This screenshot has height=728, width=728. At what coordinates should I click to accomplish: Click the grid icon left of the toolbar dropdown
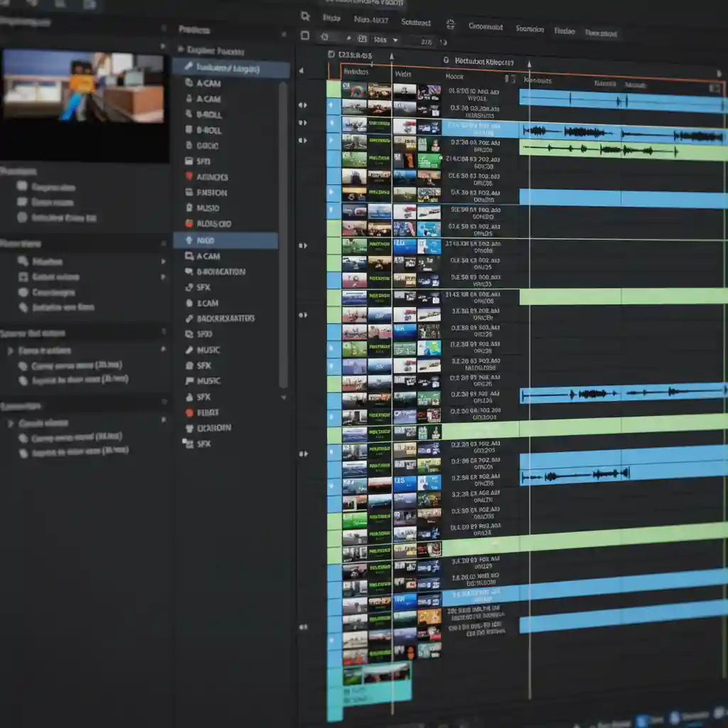(363, 38)
